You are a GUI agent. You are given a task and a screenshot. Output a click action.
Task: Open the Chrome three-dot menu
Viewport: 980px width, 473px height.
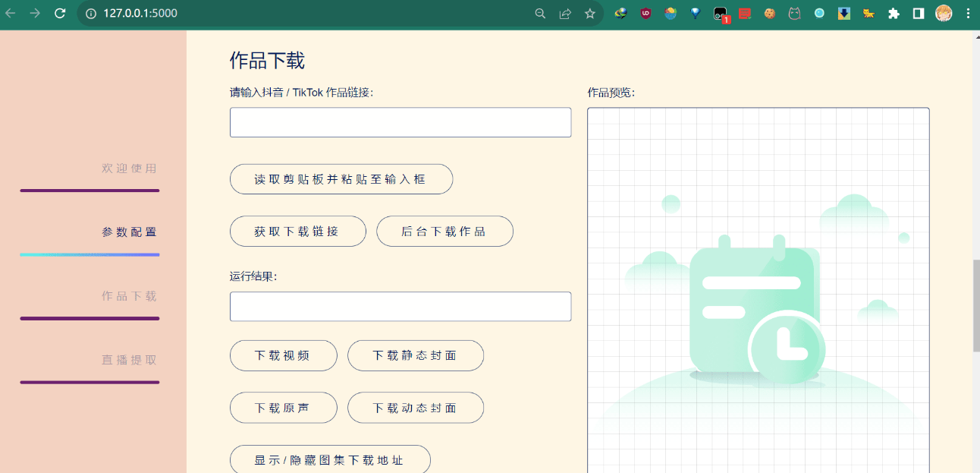click(969, 13)
